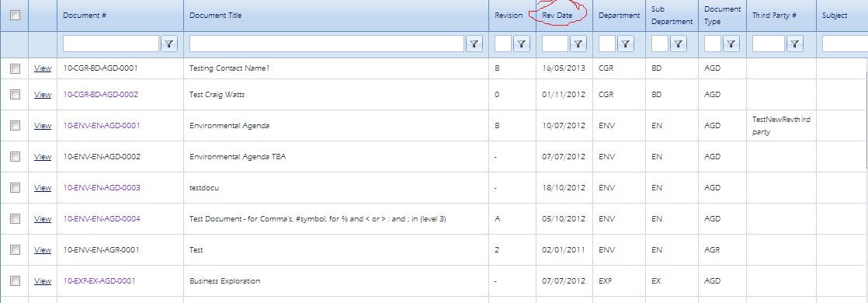This screenshot has height=303, width=868.
Task: Sort by Sub Department column header
Action: coord(672,16)
